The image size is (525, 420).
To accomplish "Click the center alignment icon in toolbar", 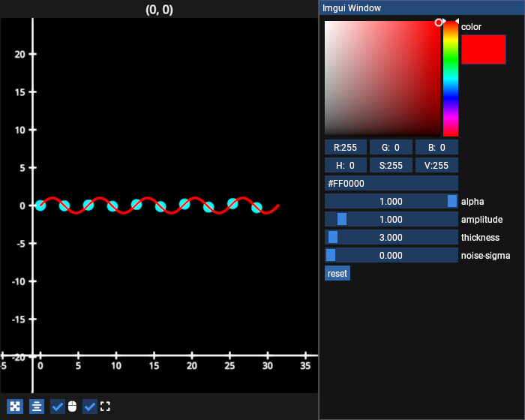I will 37,406.
